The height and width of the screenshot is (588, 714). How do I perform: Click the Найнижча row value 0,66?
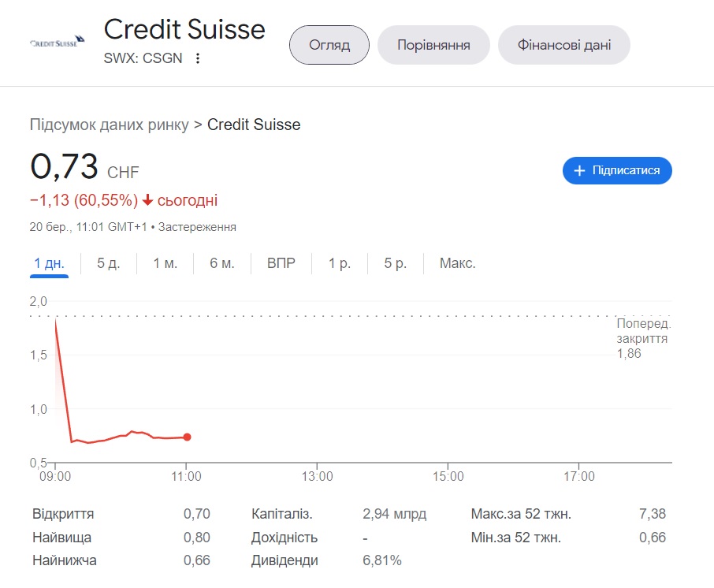[197, 560]
